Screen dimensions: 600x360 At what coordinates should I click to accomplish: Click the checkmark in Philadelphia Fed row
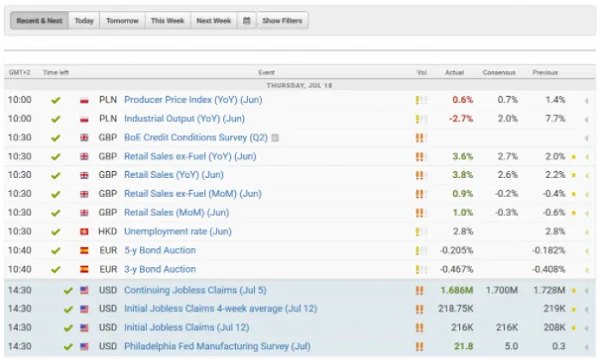[68, 347]
